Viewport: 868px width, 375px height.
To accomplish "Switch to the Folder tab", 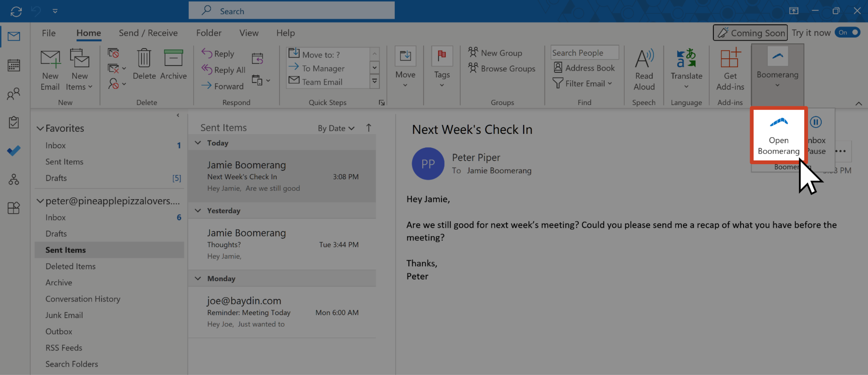I will [209, 33].
